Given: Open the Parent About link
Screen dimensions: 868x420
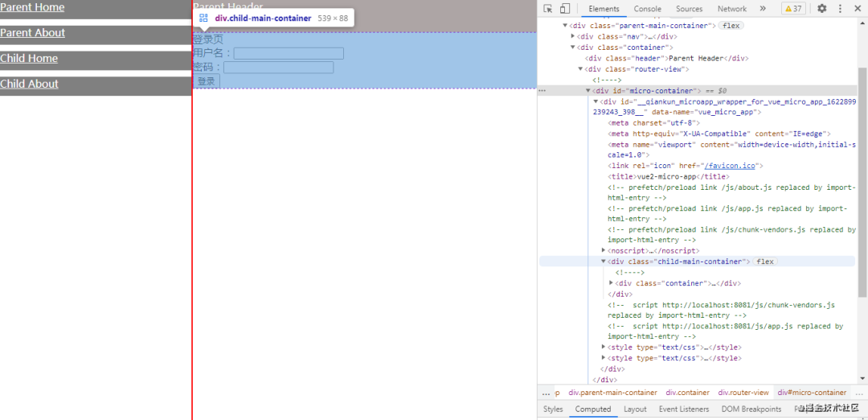Looking at the screenshot, I should (33, 33).
